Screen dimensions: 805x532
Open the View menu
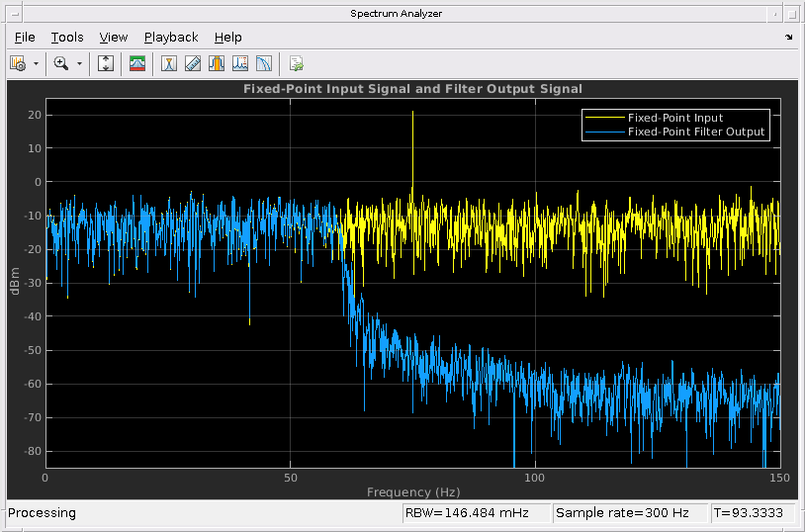click(114, 37)
